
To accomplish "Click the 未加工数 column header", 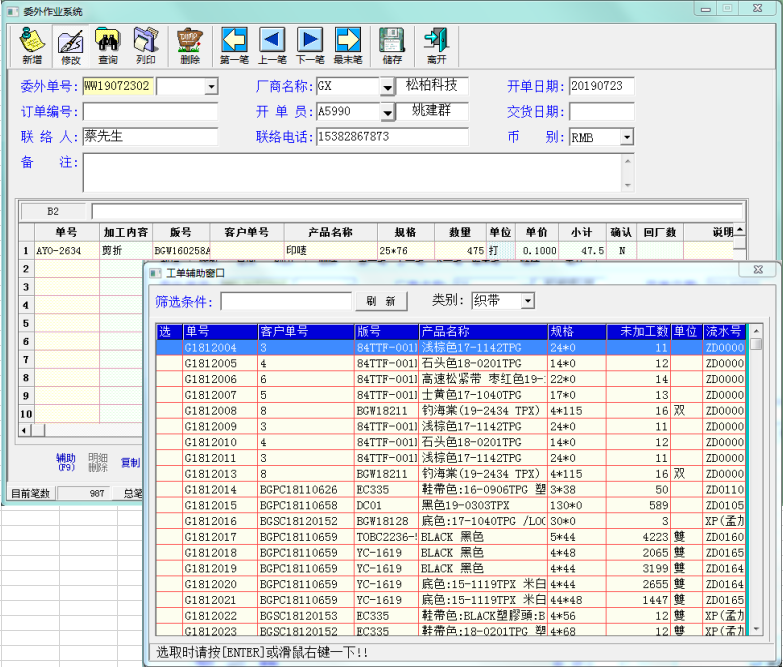I will 638,332.
